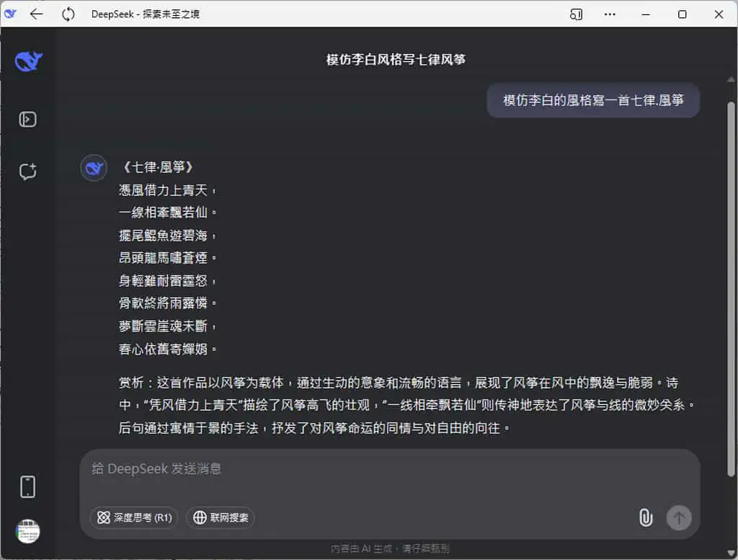Screen dimensions: 738x560
Task: Toggle 深度思考 (R1) deep thinking mode
Action: pyautogui.click(x=134, y=517)
